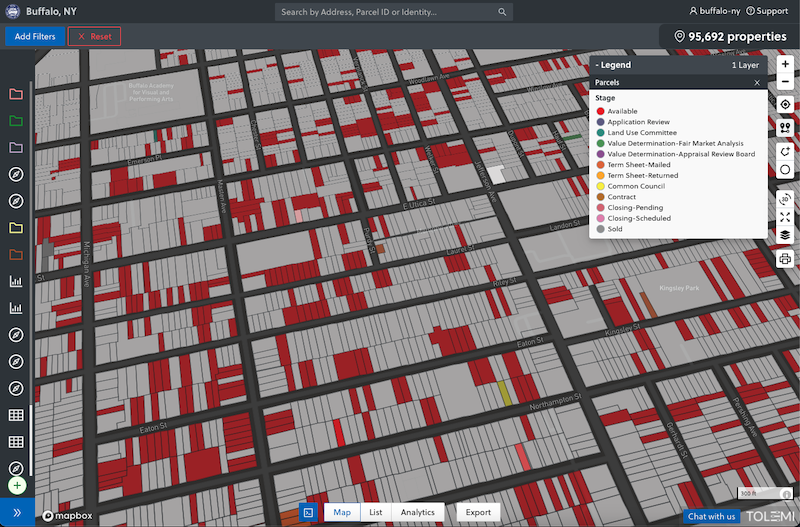Switch to the Analytics tab

(418, 512)
